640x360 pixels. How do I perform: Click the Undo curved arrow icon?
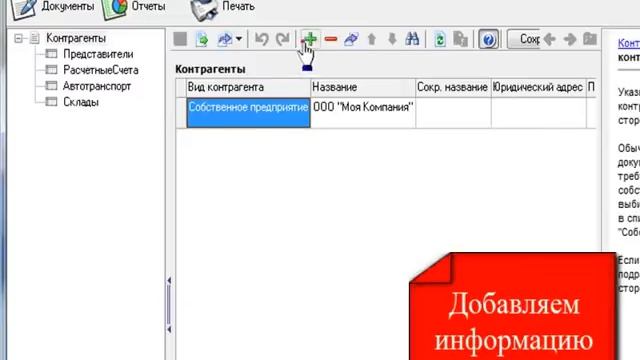click(x=261, y=40)
